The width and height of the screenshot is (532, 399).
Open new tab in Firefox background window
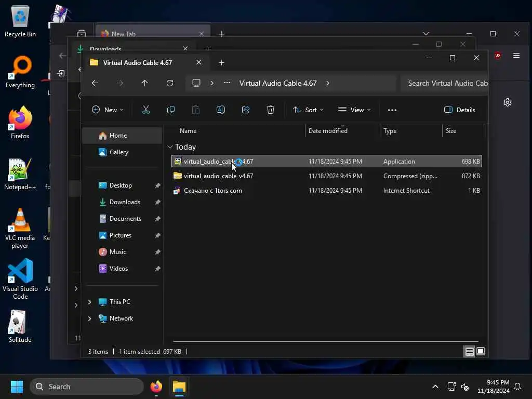coord(221,34)
